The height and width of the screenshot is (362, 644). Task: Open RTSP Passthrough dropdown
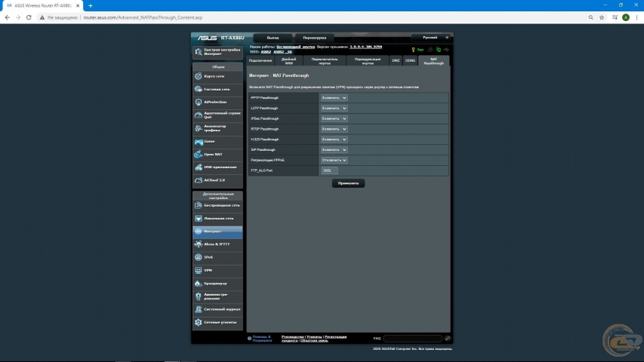click(x=334, y=129)
